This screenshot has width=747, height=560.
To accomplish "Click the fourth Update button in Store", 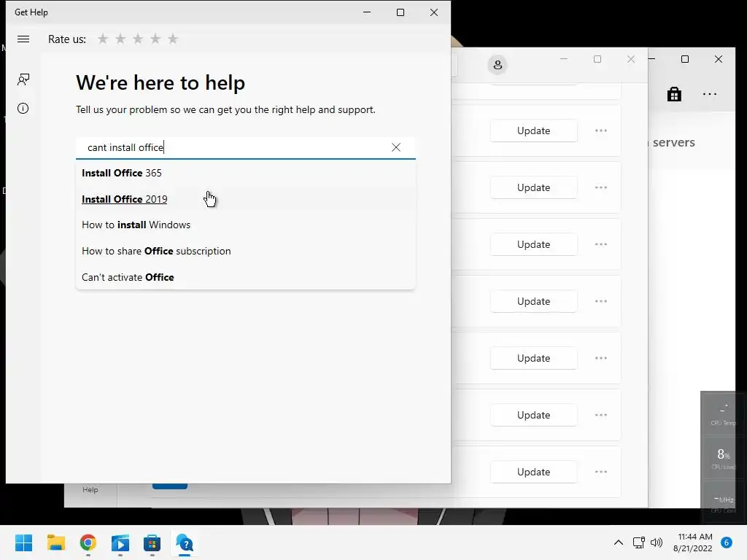I will click(533, 301).
